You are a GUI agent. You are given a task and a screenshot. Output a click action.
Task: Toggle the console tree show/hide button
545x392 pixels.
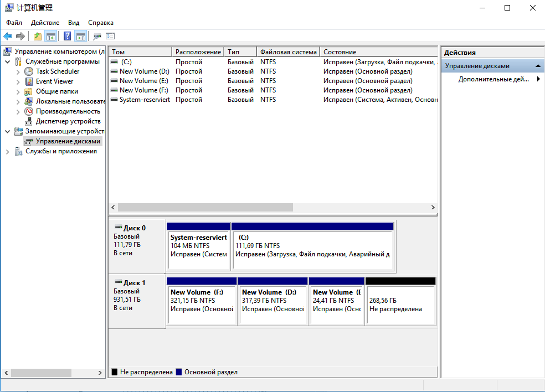[x=50, y=37]
